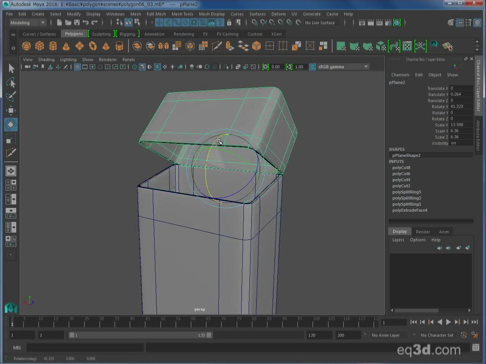Screen dimensions: 486x364
Task: Open animation preferences running-man icon
Action: [475, 335]
